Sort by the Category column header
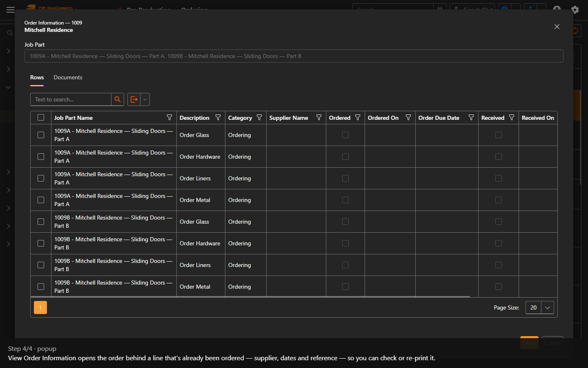The image size is (588, 368). point(240,118)
